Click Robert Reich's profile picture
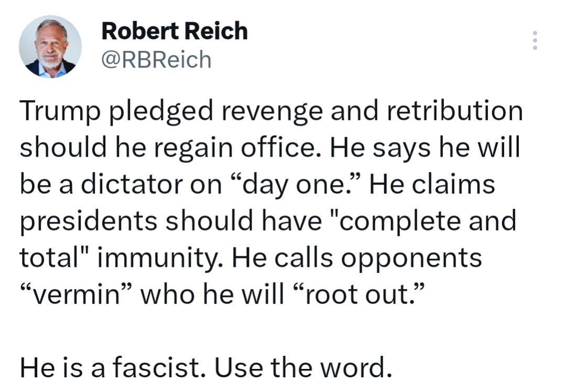The height and width of the screenshot is (392, 566). 50,47
